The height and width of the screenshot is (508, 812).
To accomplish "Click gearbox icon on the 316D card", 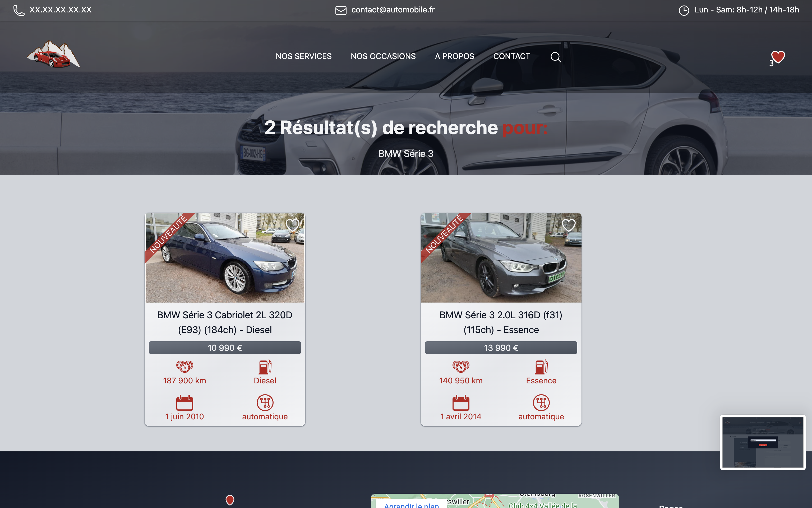I will pos(541,402).
